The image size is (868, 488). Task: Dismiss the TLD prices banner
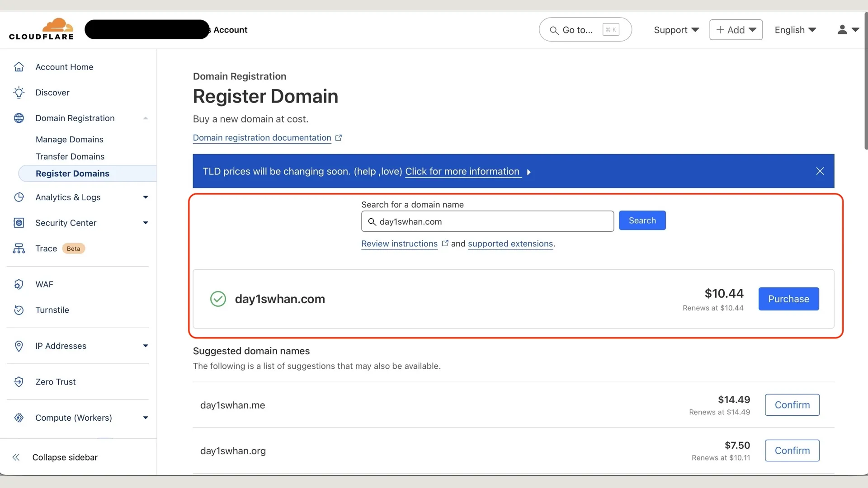(820, 171)
